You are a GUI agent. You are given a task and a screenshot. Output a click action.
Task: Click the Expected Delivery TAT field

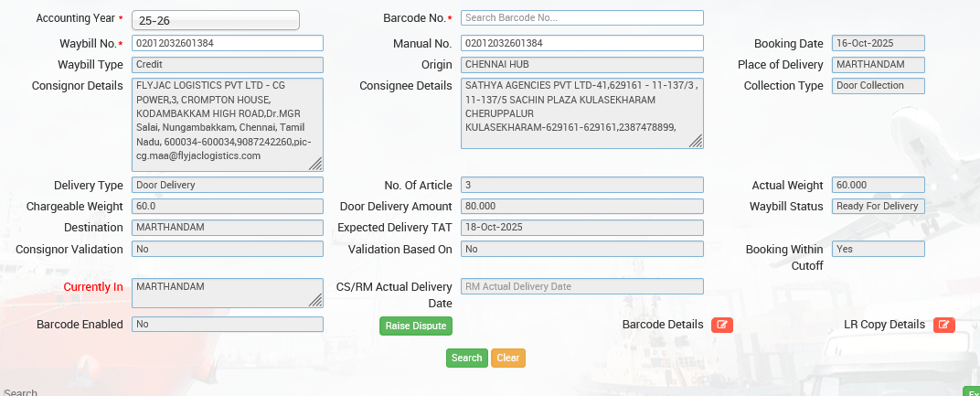[x=581, y=227]
